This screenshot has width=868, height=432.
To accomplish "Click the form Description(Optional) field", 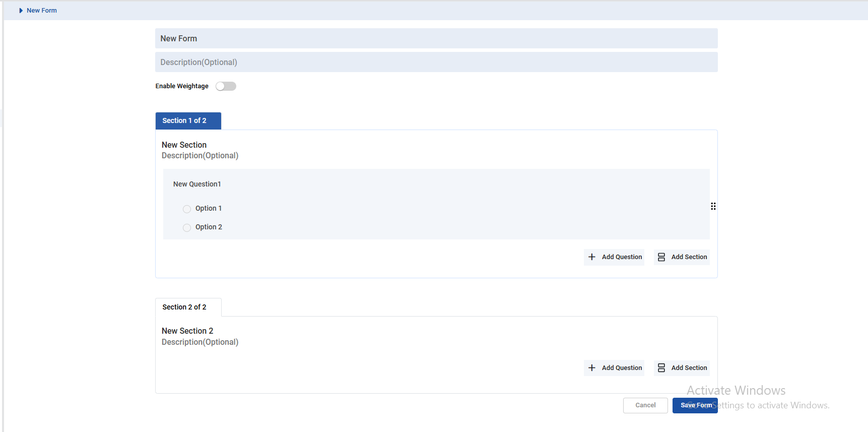I will tap(436, 62).
